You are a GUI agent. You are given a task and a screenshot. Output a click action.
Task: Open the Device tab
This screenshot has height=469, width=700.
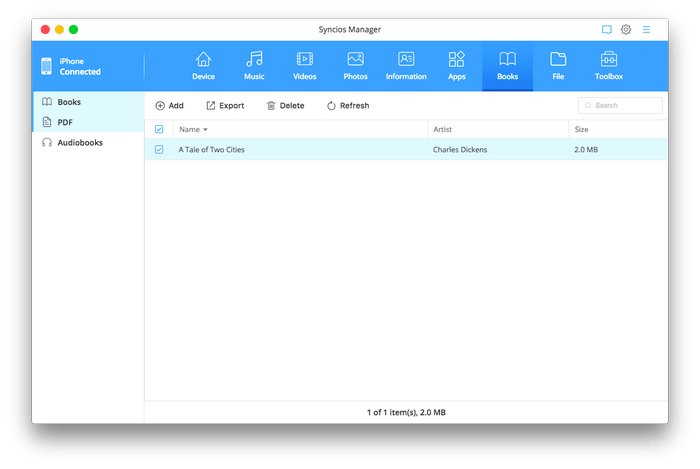click(x=203, y=66)
